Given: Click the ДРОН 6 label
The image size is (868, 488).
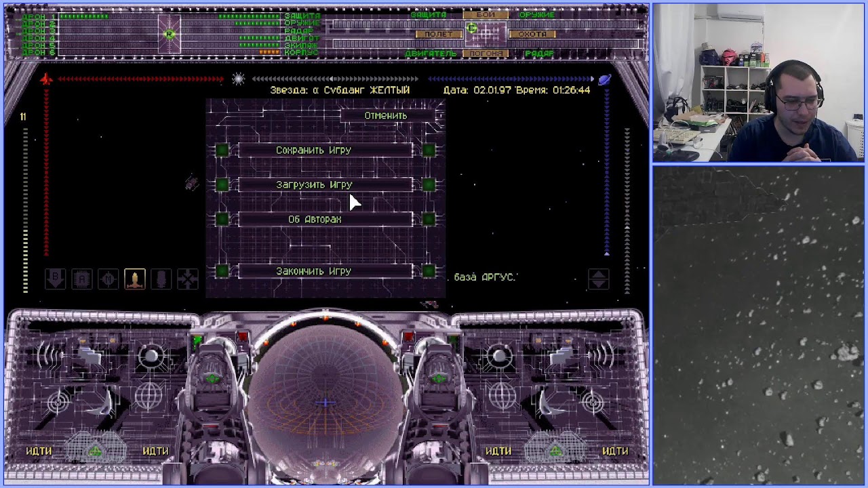Looking at the screenshot, I should click(39, 52).
